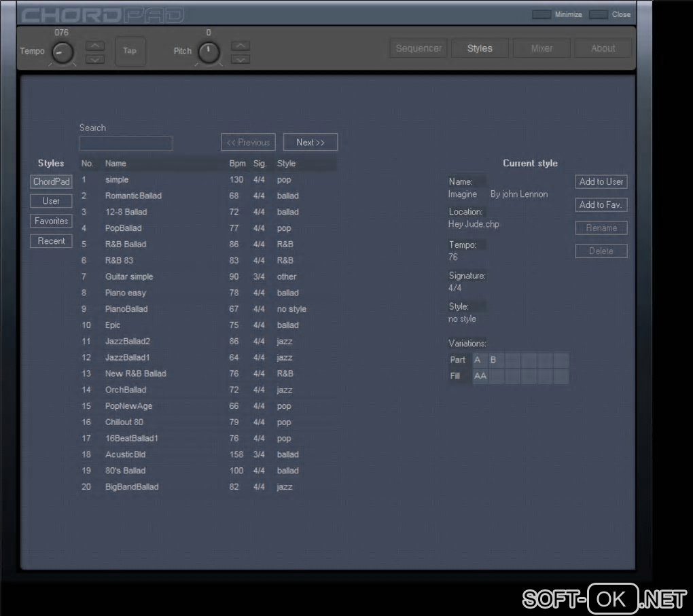693x616 pixels.
Task: Select the 'PianoBallad' style
Action: [208, 309]
